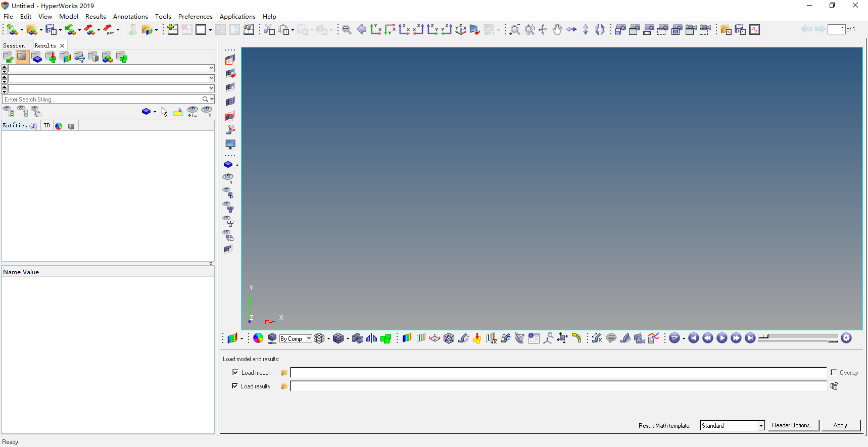This screenshot has width=868, height=447.
Task: Click the isometric view axes icon
Action: pos(460,30)
